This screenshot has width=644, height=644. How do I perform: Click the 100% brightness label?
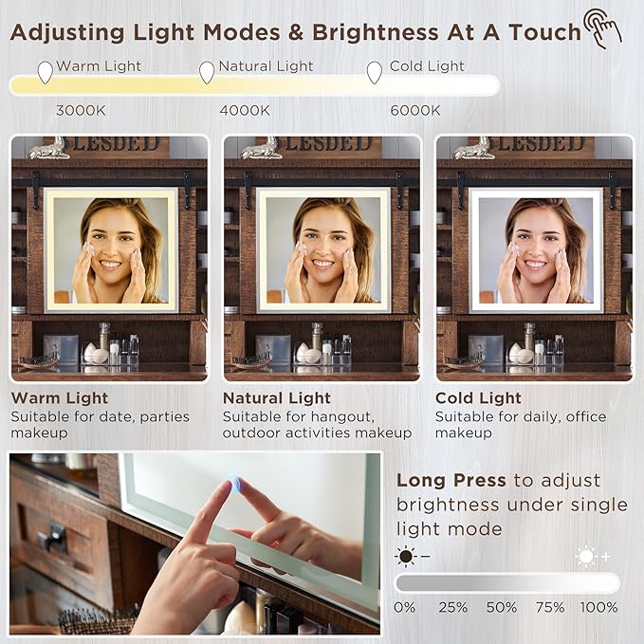598,607
